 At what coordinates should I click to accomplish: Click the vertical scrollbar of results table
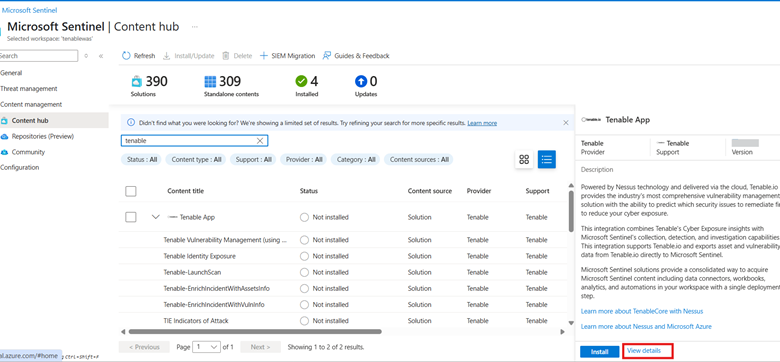[x=571, y=211]
